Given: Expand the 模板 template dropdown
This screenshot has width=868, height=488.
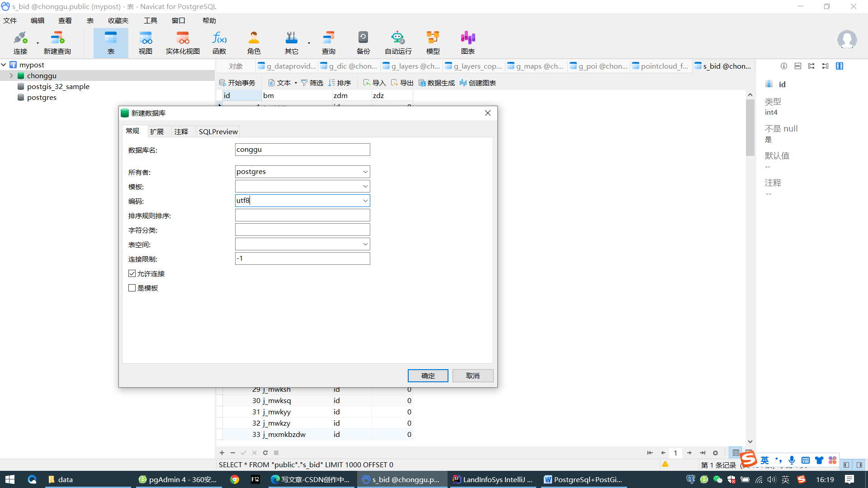Looking at the screenshot, I should (365, 186).
